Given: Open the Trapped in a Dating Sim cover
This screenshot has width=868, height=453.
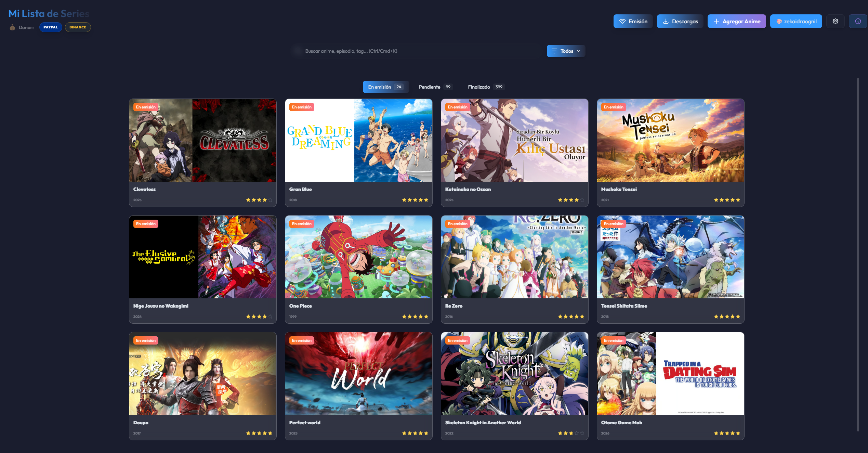Looking at the screenshot, I should click(671, 374).
